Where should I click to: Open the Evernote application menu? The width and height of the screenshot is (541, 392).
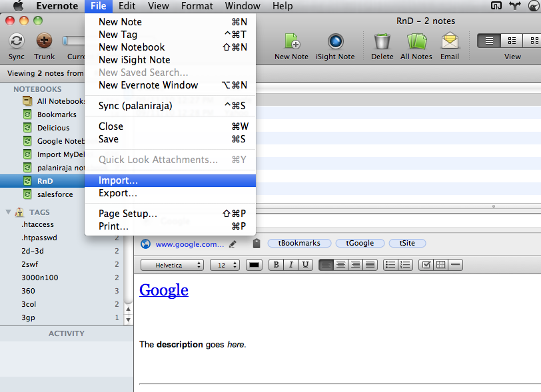pyautogui.click(x=57, y=6)
